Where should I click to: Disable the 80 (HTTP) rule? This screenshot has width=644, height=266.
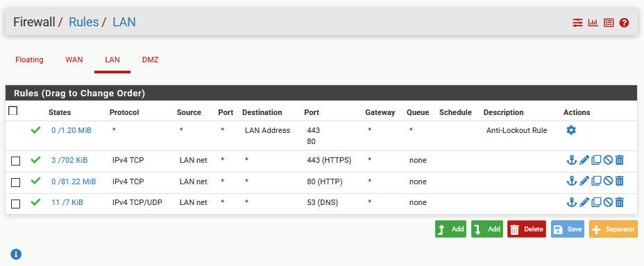[x=609, y=181]
